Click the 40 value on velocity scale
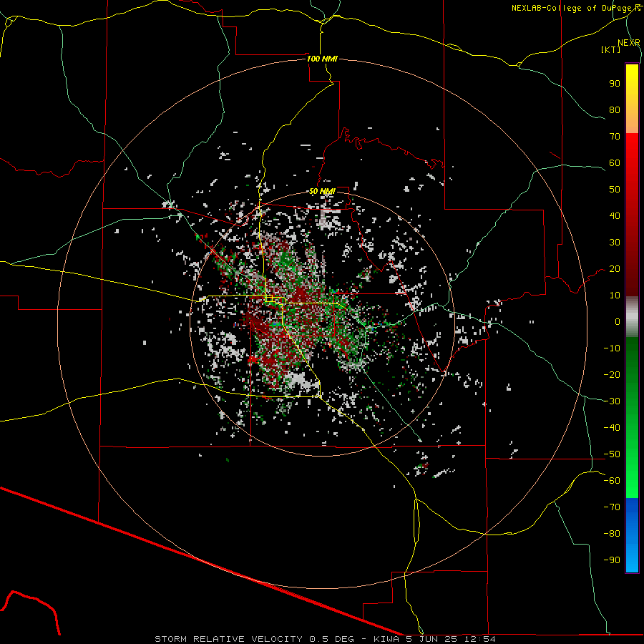 [x=615, y=215]
